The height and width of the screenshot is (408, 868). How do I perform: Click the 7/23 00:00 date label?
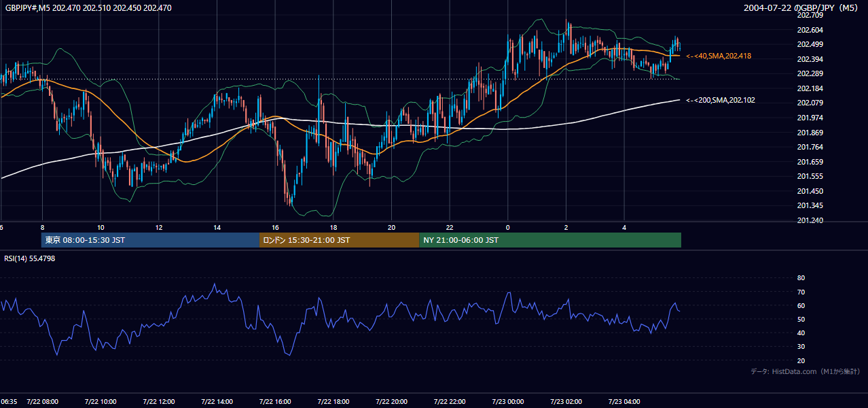(x=508, y=401)
